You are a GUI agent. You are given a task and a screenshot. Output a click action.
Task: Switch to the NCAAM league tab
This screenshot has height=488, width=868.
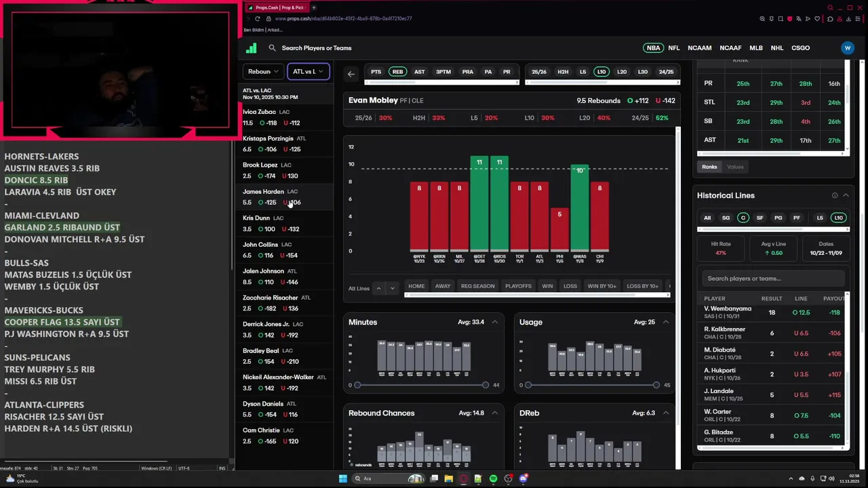coord(699,48)
